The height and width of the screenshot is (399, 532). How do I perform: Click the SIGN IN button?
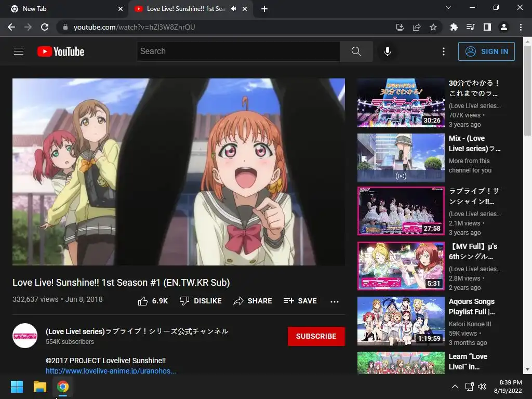pos(486,51)
